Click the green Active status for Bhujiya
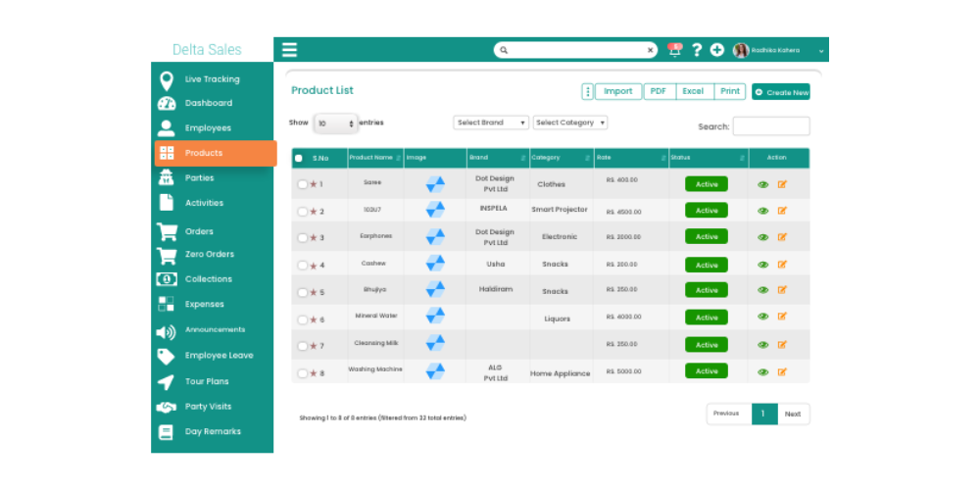Image resolution: width=980 pixels, height=490 pixels. pyautogui.click(x=707, y=290)
